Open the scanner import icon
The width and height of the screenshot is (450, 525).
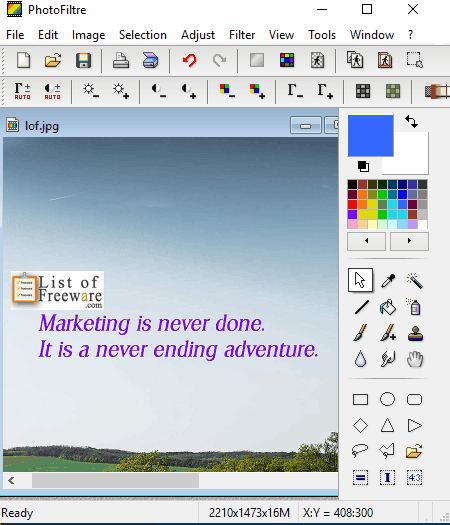click(150, 61)
